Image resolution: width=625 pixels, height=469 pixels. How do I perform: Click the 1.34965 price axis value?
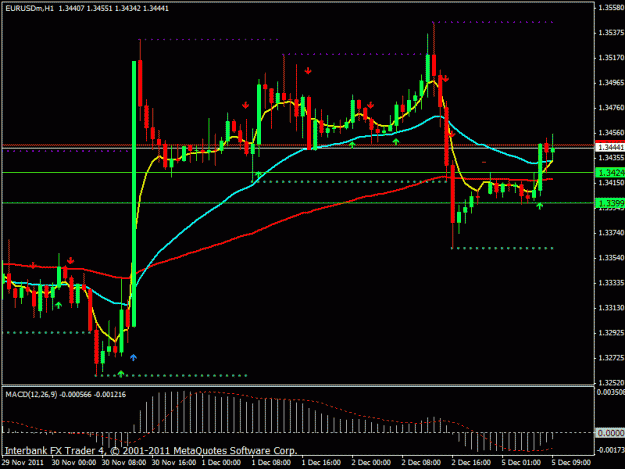611,83
